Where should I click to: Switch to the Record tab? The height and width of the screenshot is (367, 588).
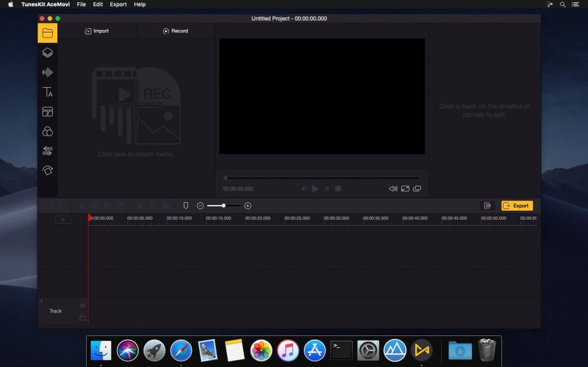pyautogui.click(x=175, y=31)
